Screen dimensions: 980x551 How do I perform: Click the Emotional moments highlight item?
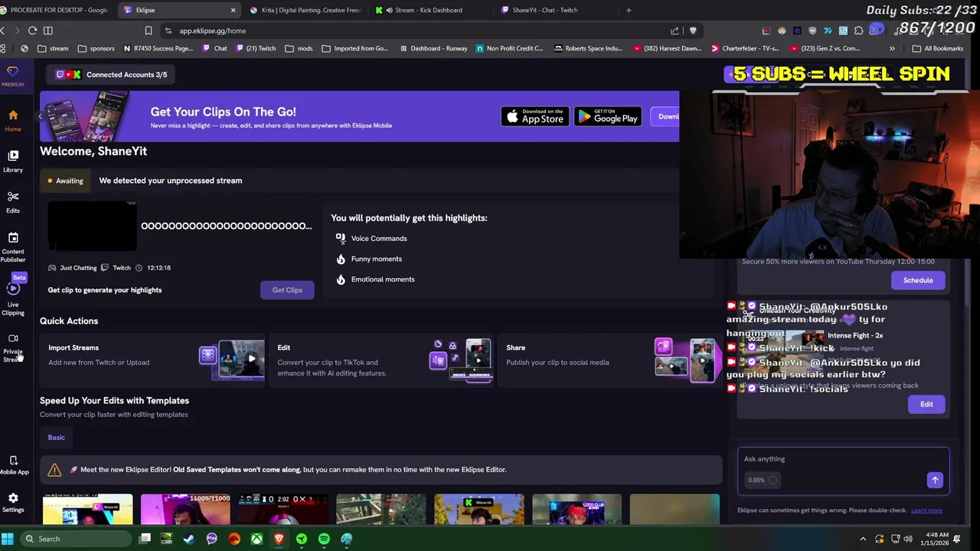click(x=375, y=279)
